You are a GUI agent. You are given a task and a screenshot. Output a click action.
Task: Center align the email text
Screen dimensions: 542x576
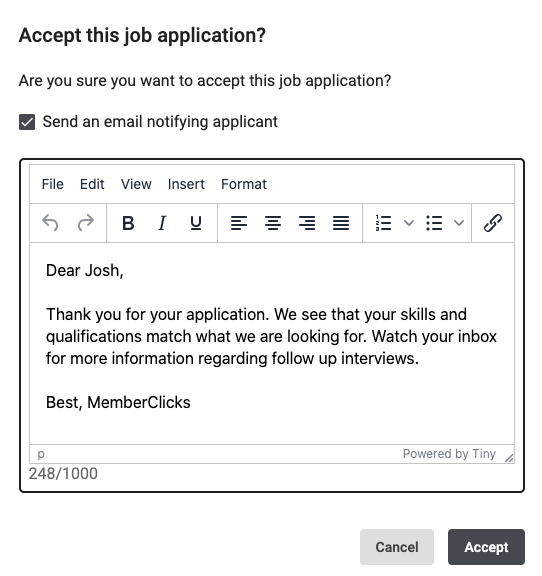[273, 223]
